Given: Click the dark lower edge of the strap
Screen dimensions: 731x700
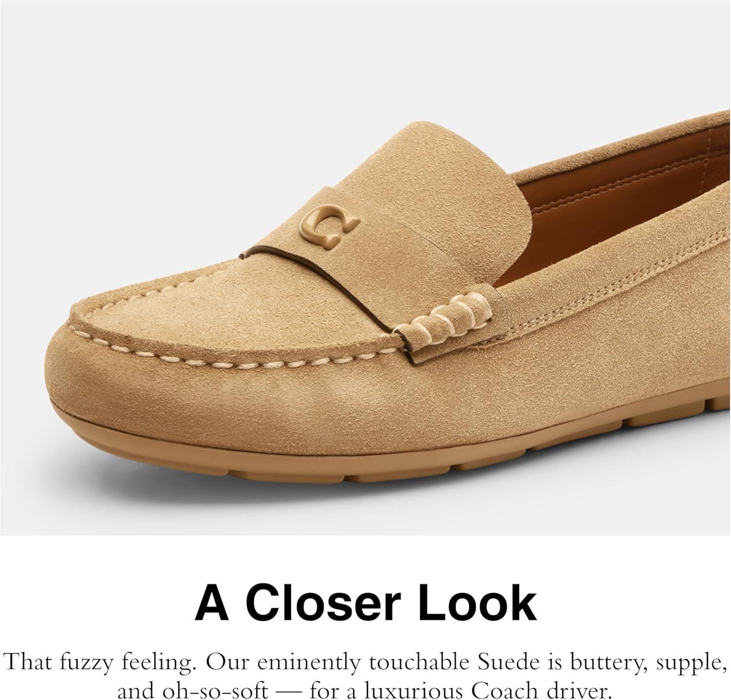Looking at the screenshot, I should tap(302, 253).
